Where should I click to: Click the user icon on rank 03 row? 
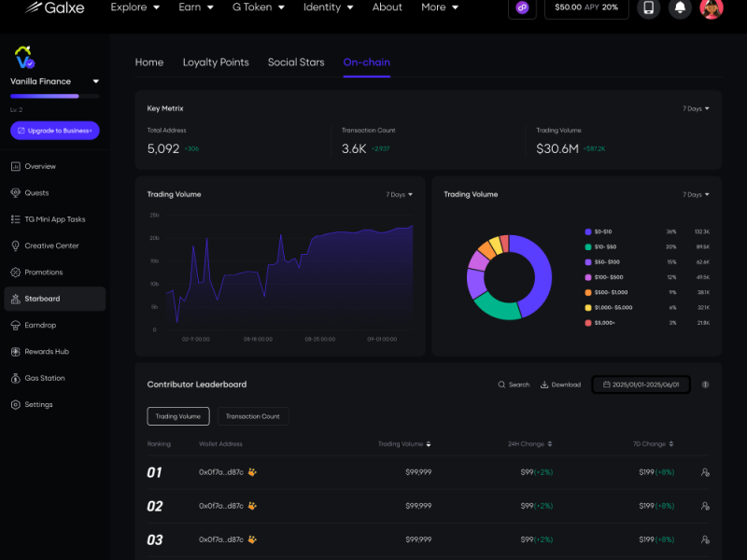(705, 539)
